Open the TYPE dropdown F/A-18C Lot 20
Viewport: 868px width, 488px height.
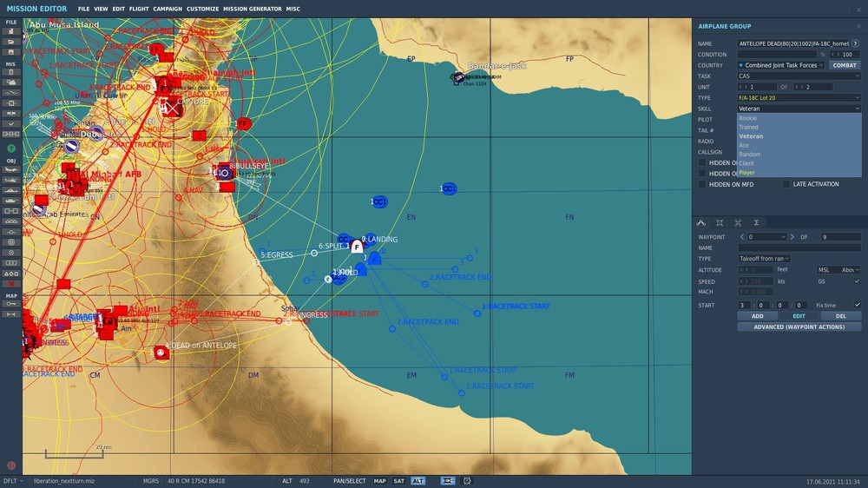799,97
